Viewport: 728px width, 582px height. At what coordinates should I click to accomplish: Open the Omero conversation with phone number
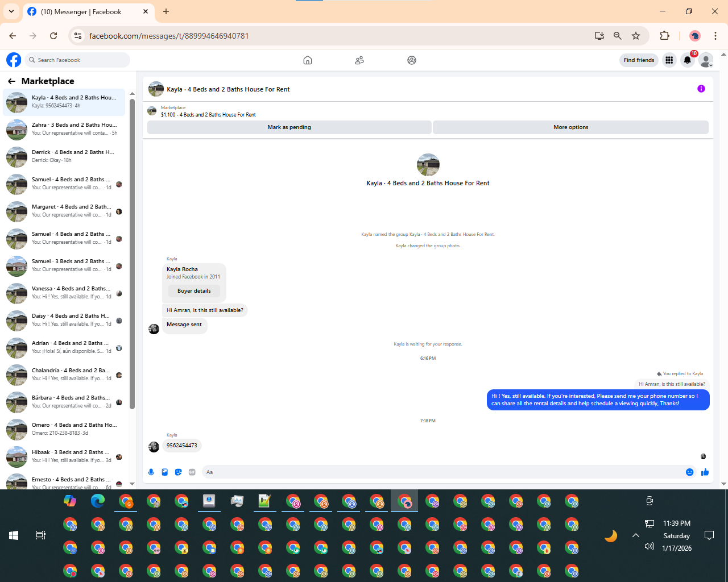[x=64, y=429]
